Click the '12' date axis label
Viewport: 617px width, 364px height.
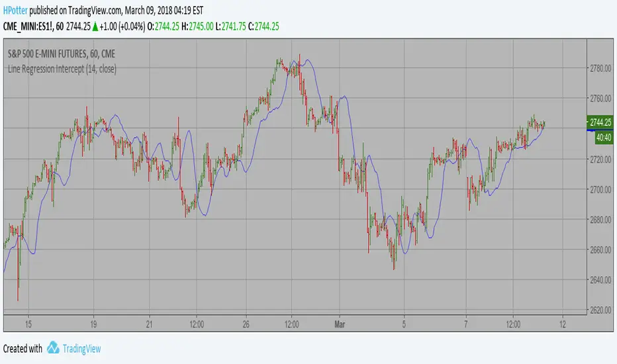[x=563, y=324]
